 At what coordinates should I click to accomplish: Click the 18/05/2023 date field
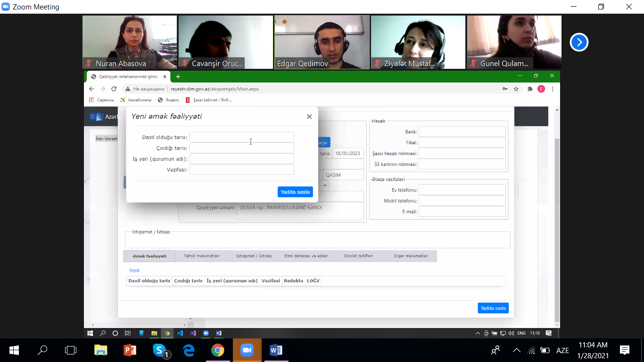pyautogui.click(x=348, y=153)
